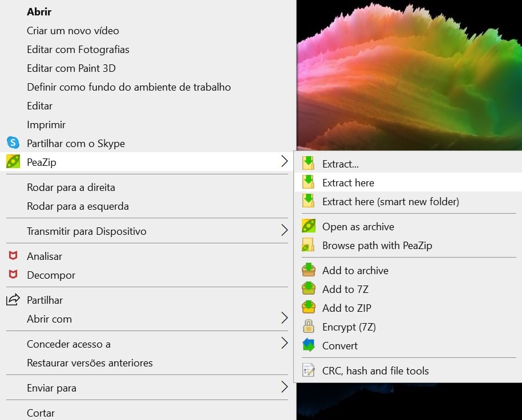Open CRC, hash and file tools
Screen dimensions: 522x420
375,371
